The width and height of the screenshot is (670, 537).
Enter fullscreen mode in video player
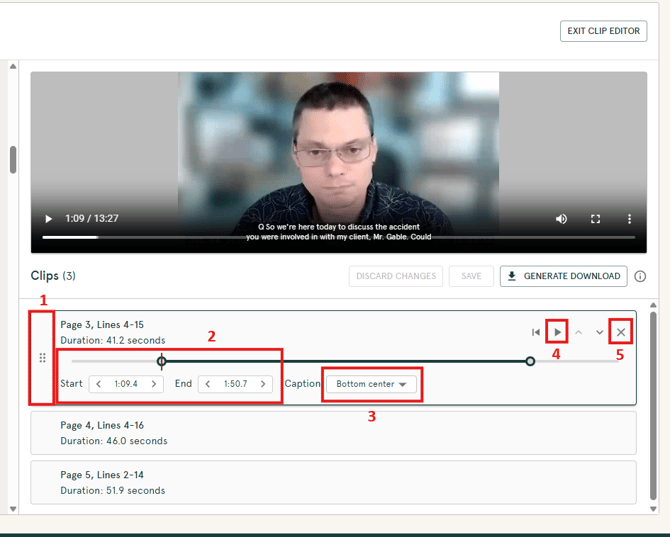click(x=596, y=219)
